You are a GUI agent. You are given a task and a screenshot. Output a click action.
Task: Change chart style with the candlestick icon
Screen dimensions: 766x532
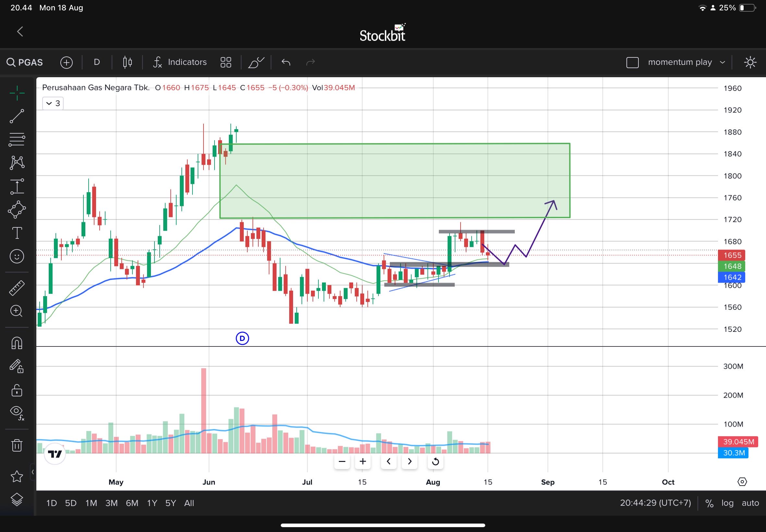point(127,62)
